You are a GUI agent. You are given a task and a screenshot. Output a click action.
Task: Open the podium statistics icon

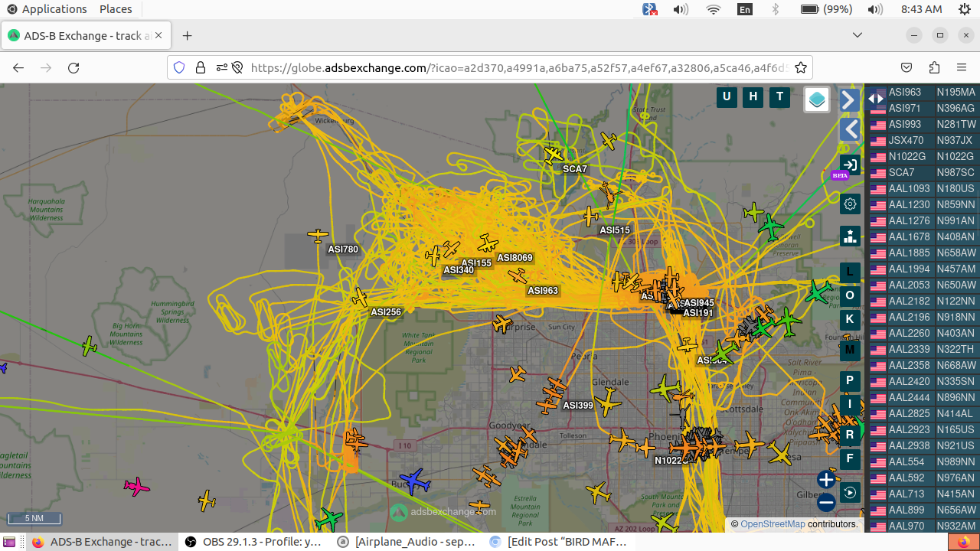tap(850, 236)
